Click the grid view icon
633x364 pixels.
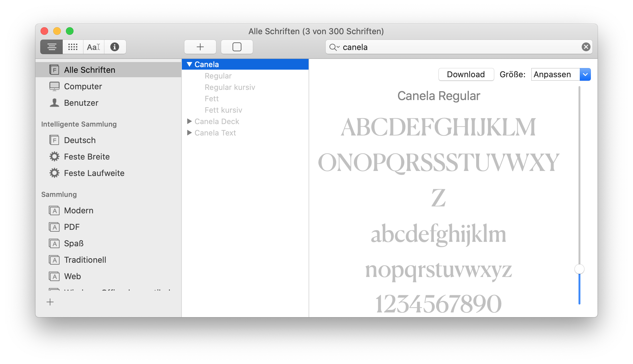[x=73, y=47]
